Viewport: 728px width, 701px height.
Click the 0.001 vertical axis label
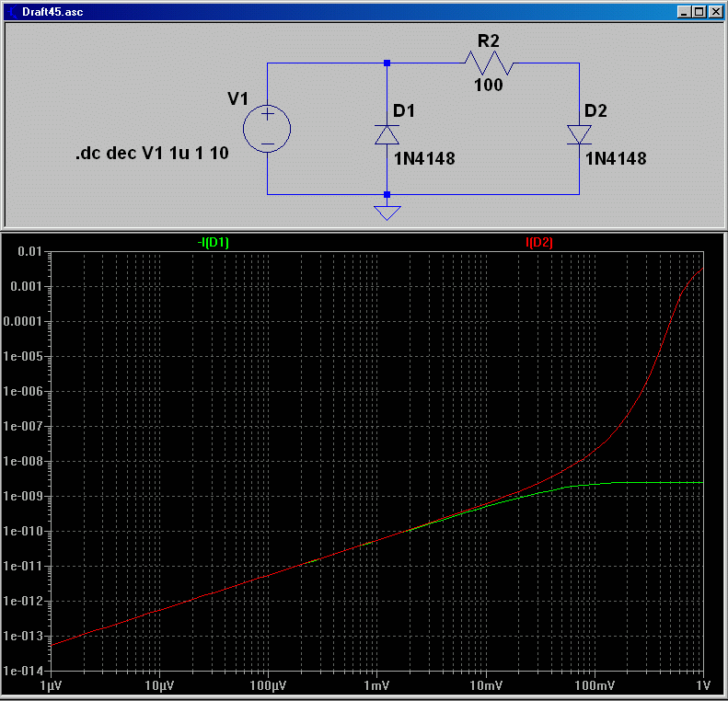27,286
